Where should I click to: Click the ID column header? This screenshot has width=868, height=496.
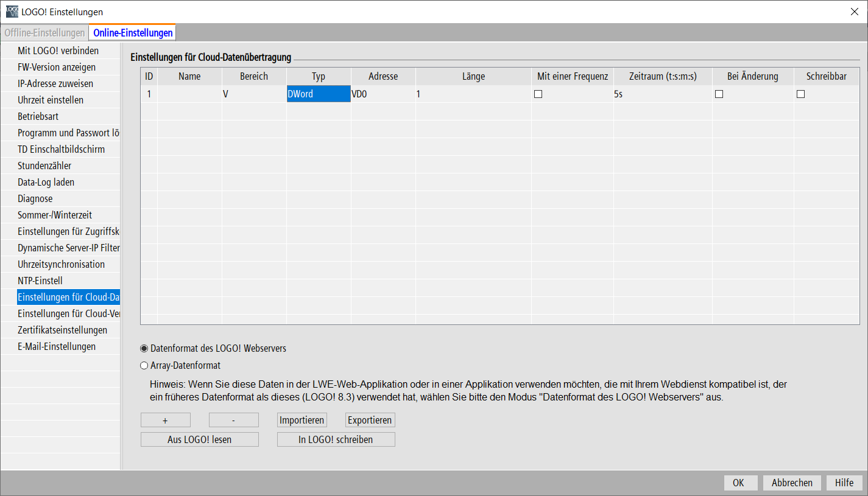[x=149, y=76]
